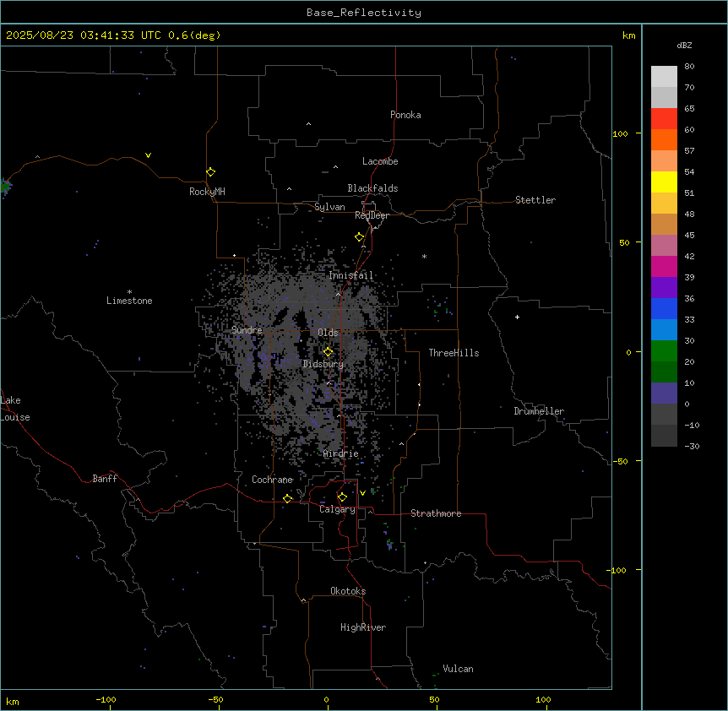This screenshot has height=711, width=728.
Task: Click the RockyMH label
Action: [x=207, y=192]
